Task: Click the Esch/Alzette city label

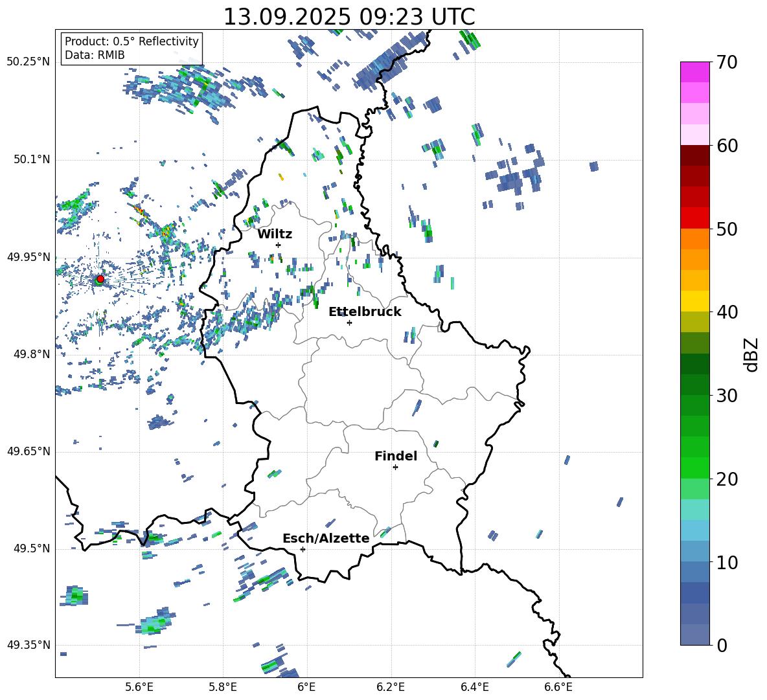Action: pyautogui.click(x=326, y=538)
